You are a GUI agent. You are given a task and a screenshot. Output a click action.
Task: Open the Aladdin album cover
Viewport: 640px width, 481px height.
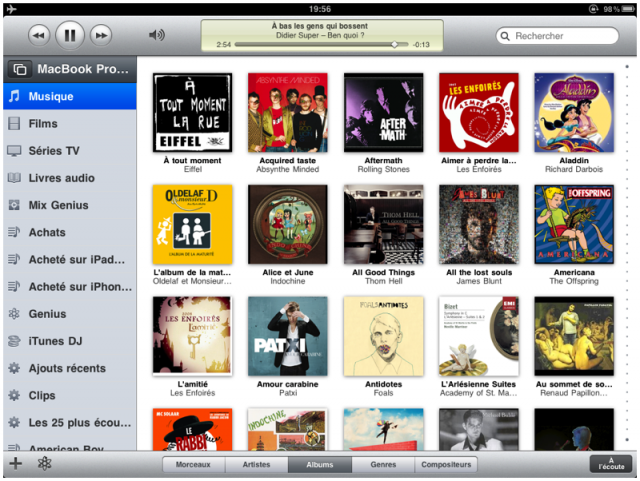574,113
